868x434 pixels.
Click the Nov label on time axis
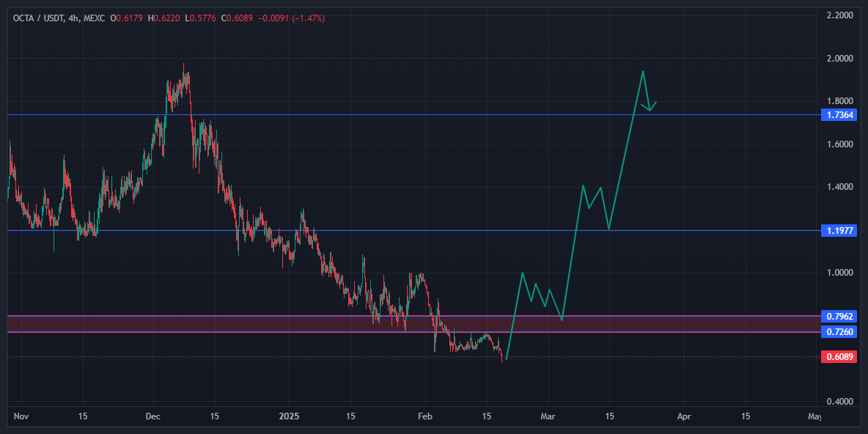21,416
